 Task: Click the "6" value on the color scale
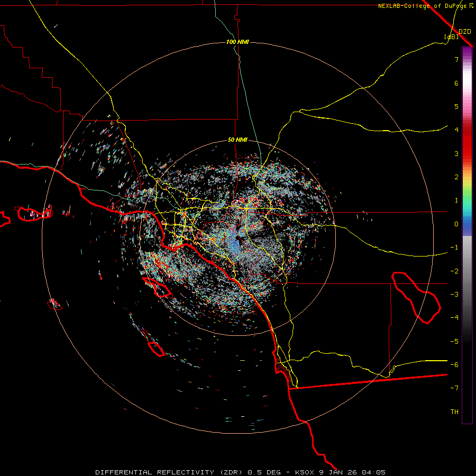456,83
